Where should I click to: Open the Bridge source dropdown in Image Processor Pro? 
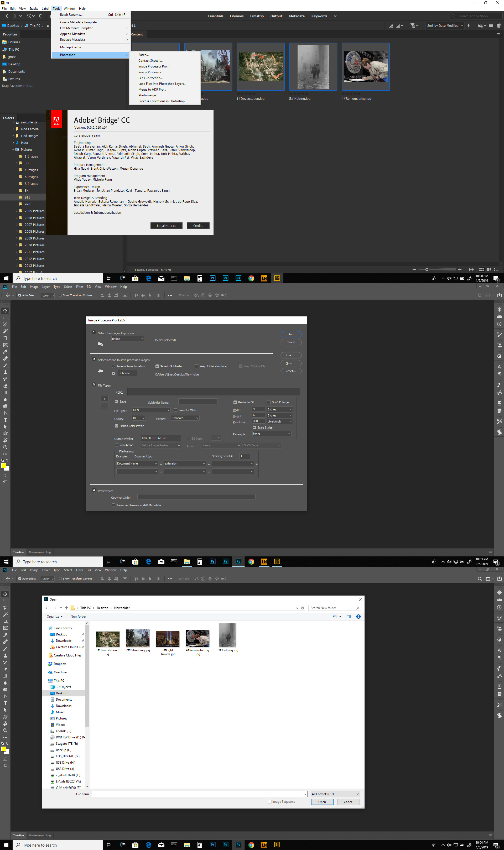click(x=128, y=339)
